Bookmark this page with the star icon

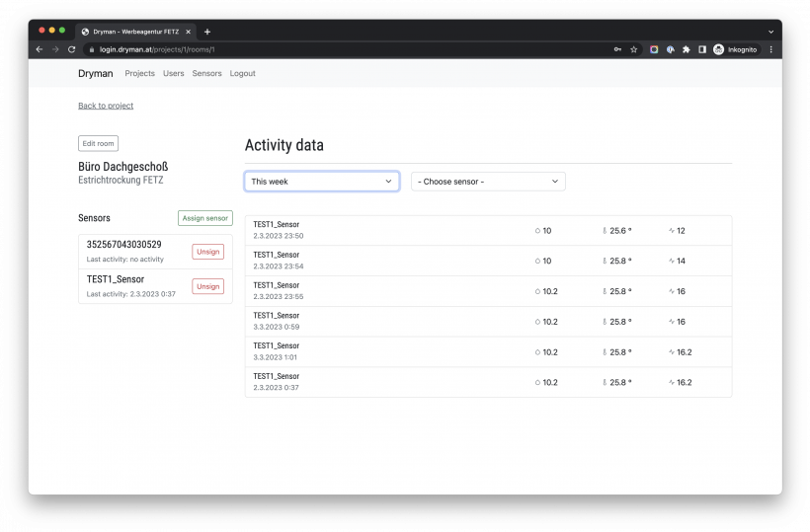point(633,49)
